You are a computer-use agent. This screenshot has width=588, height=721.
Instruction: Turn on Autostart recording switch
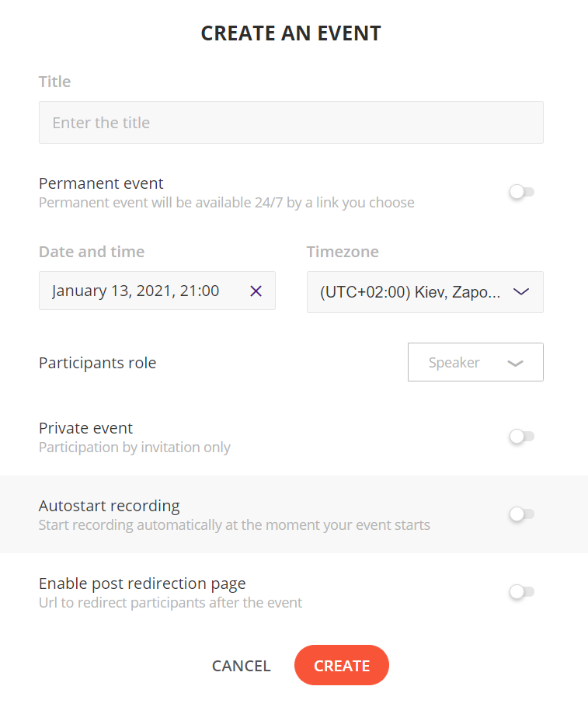point(521,514)
